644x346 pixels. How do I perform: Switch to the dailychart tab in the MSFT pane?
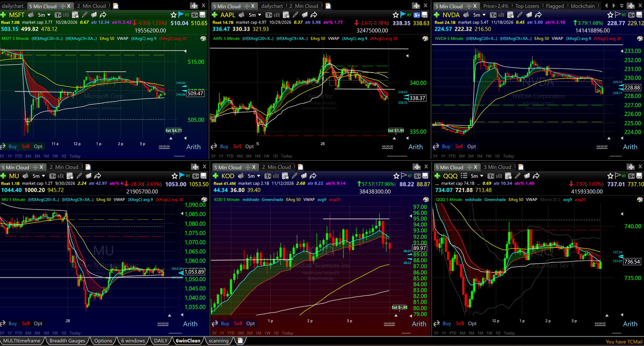(x=13, y=6)
